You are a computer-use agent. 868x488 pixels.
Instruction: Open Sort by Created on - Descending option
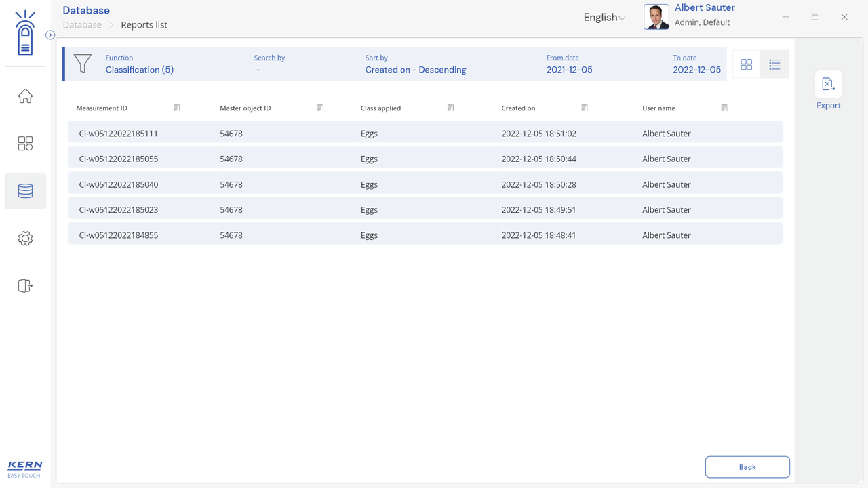(415, 70)
